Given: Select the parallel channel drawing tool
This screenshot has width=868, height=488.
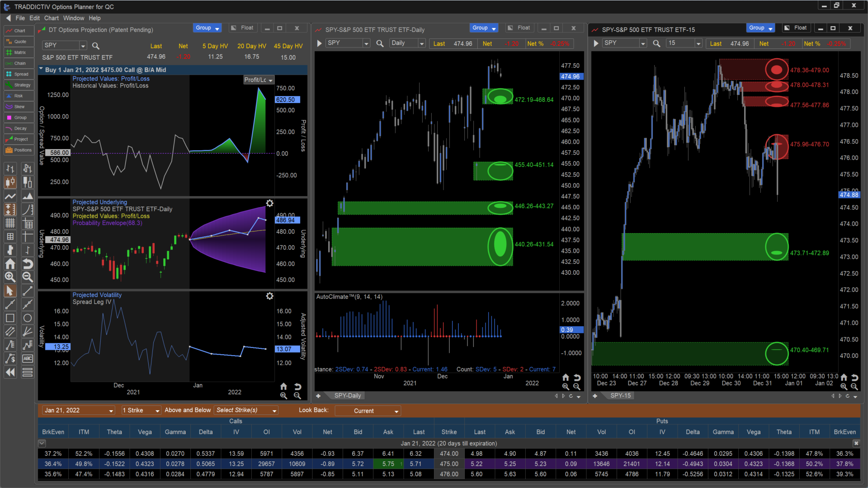Looking at the screenshot, I should point(10,332).
